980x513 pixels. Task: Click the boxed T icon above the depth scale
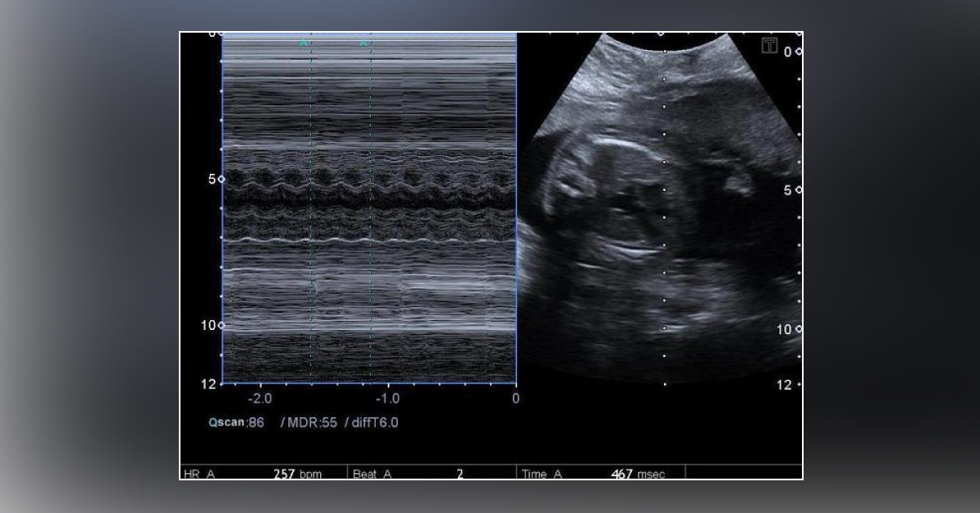coord(769,46)
